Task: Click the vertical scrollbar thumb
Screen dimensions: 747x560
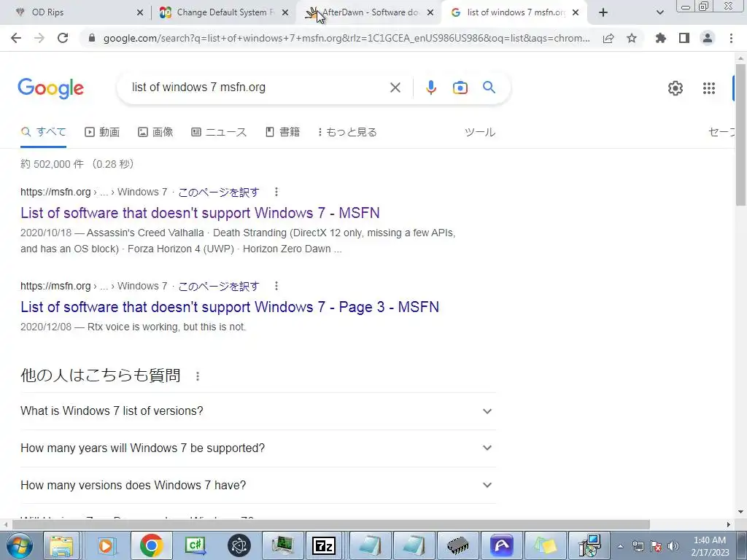Action: coord(740,134)
